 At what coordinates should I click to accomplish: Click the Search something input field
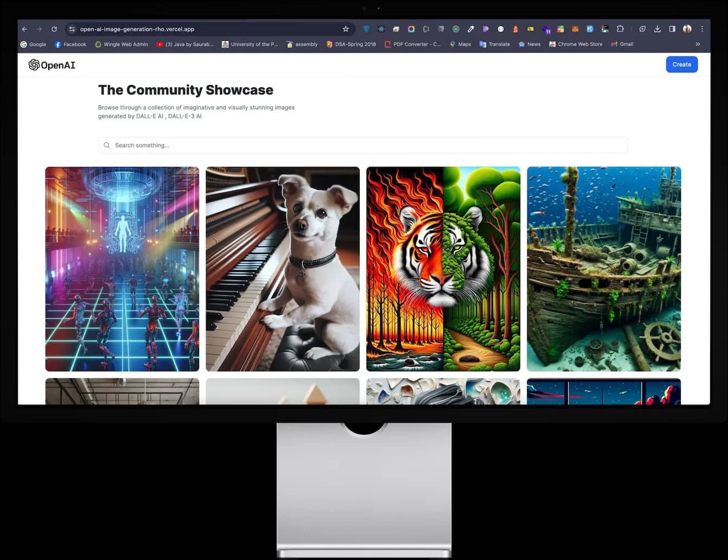click(362, 145)
